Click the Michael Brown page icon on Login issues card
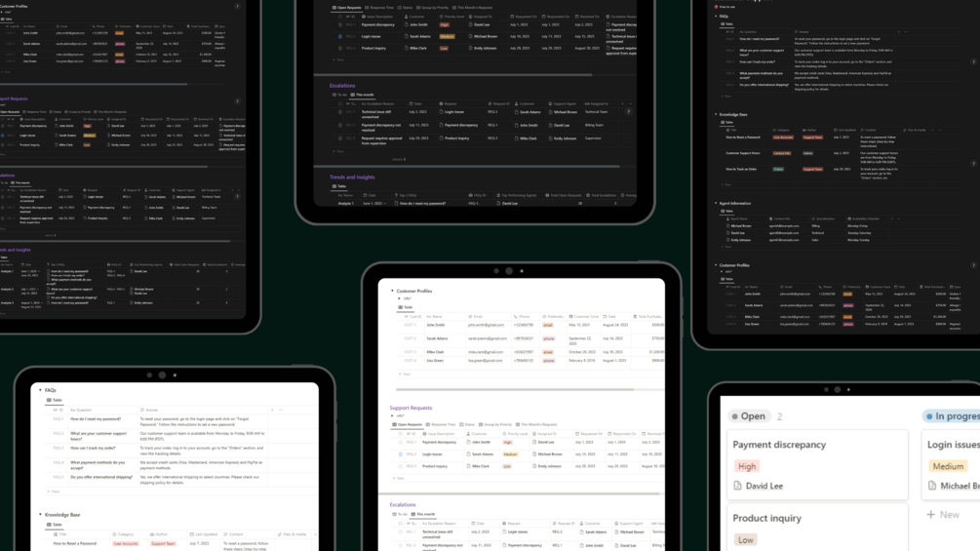 coord(932,486)
